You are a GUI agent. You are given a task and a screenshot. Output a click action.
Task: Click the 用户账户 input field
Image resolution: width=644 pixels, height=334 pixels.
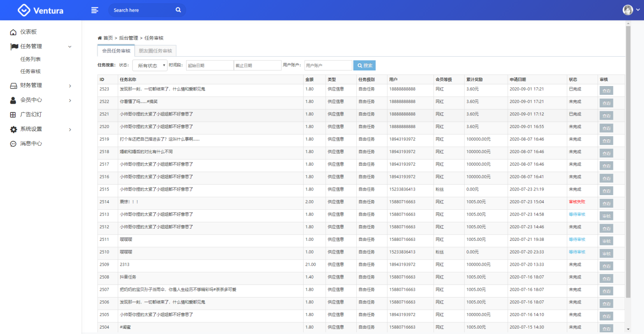click(328, 65)
